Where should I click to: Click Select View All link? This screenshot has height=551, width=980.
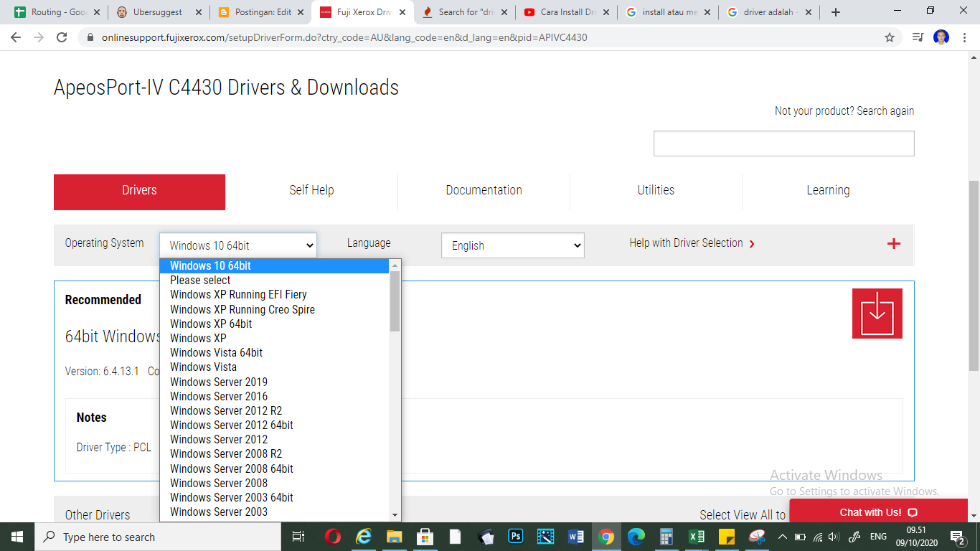[x=743, y=515]
